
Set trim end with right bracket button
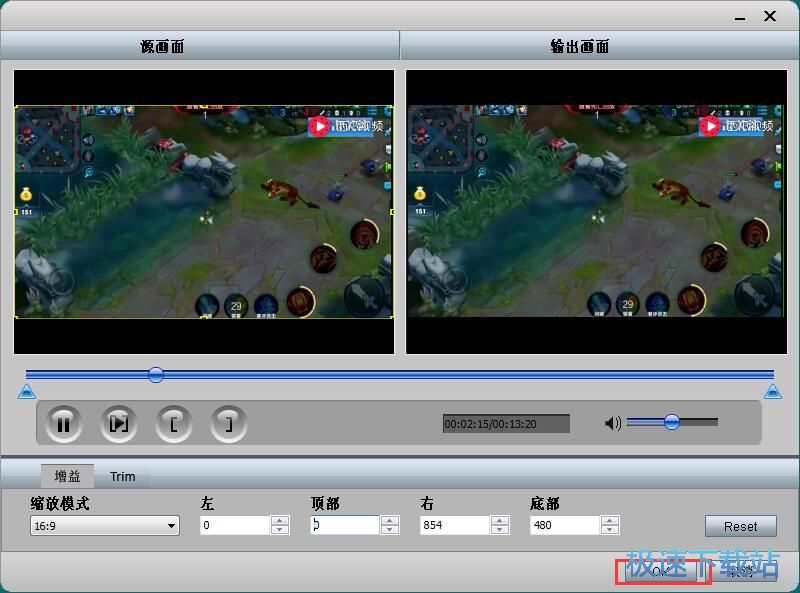(229, 424)
